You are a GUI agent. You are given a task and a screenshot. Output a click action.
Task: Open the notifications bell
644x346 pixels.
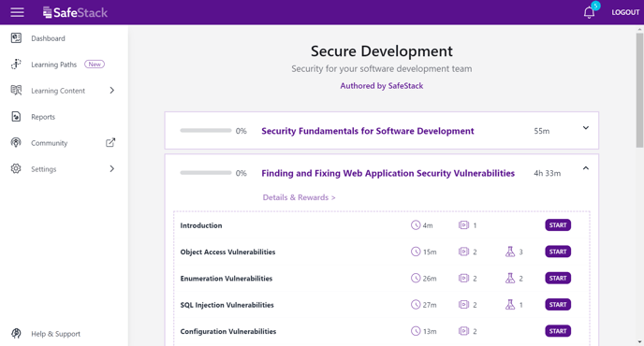point(589,12)
